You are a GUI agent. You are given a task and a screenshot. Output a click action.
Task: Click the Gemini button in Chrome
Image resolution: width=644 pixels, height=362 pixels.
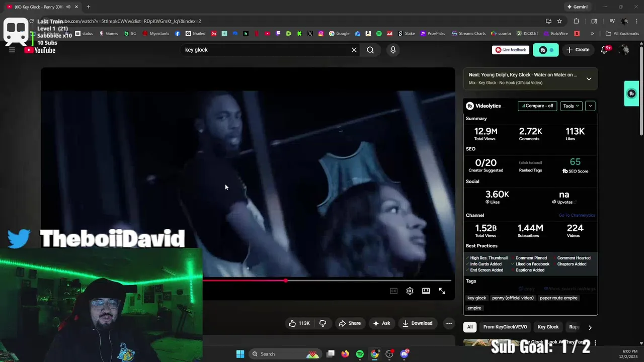pyautogui.click(x=577, y=7)
